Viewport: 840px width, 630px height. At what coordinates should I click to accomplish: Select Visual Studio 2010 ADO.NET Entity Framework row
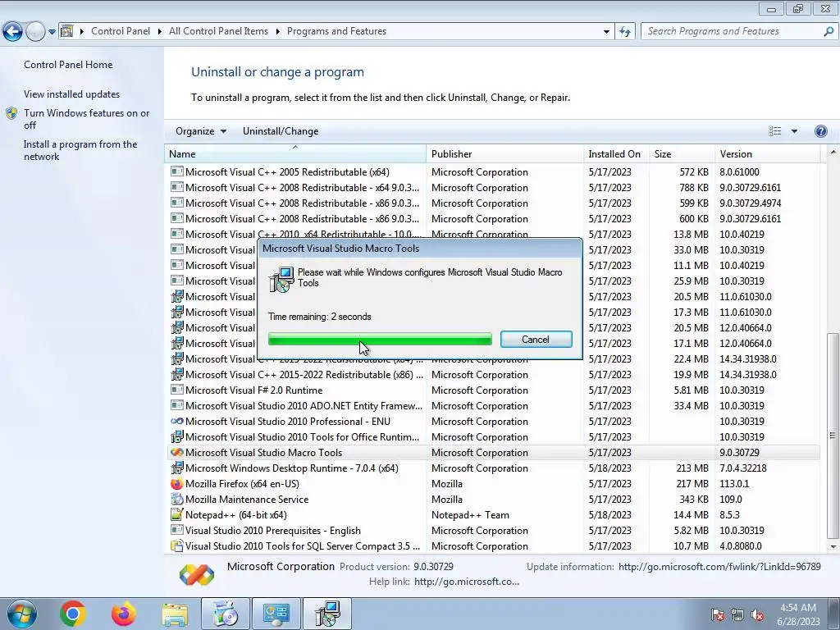click(x=493, y=405)
